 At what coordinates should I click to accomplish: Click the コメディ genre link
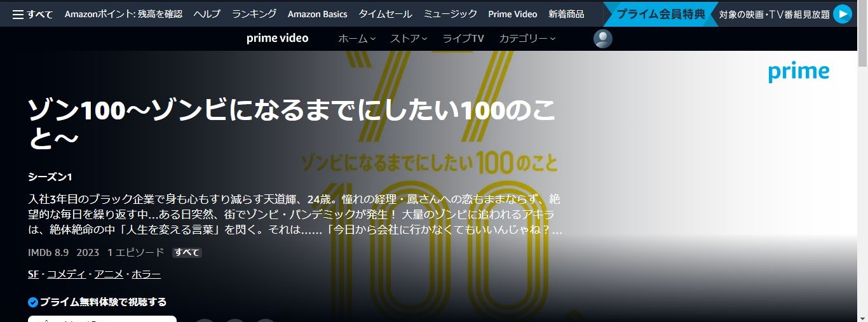[x=67, y=274]
